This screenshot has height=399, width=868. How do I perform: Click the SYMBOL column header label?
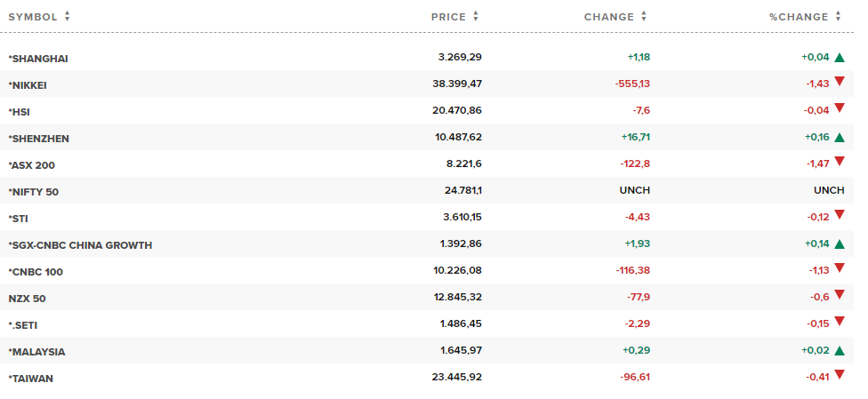[x=33, y=17]
